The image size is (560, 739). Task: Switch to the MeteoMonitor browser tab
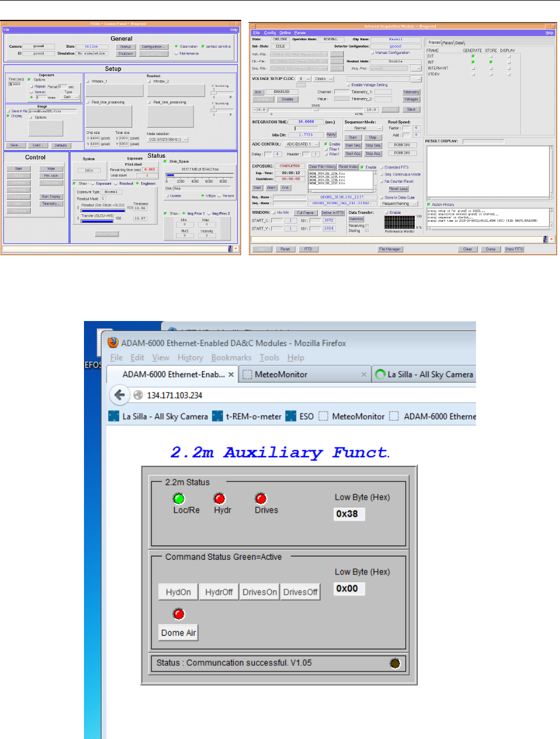coord(305,375)
